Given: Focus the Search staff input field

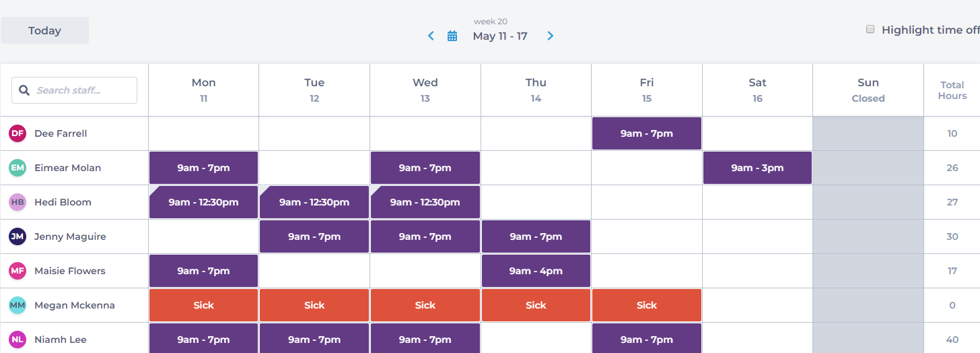Looking at the screenshot, I should click(74, 90).
